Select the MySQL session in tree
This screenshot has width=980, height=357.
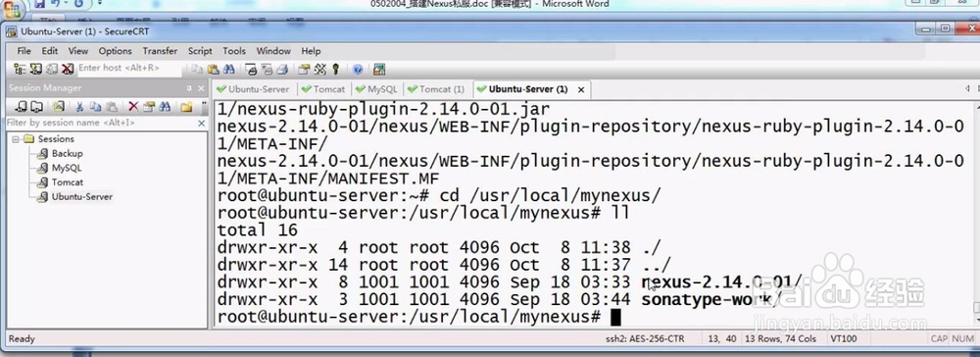coord(60,168)
